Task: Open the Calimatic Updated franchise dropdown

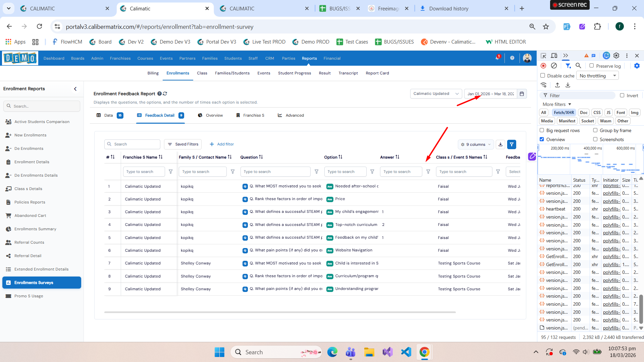Action: (x=436, y=94)
